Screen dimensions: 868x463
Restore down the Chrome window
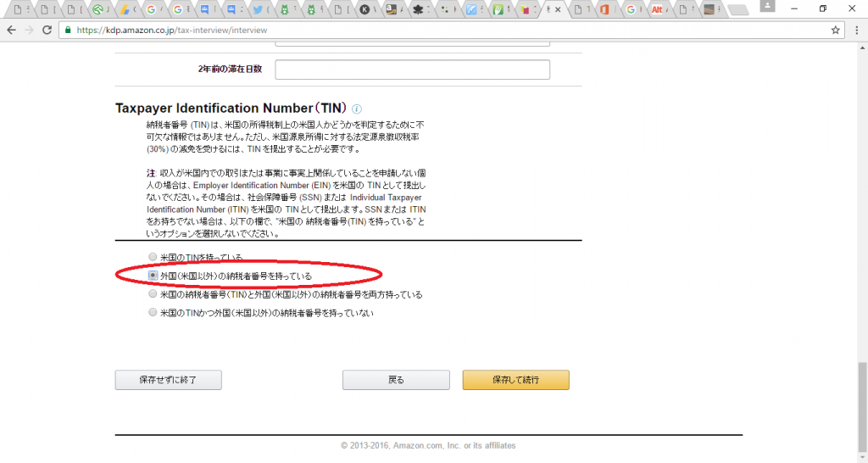pos(823,8)
